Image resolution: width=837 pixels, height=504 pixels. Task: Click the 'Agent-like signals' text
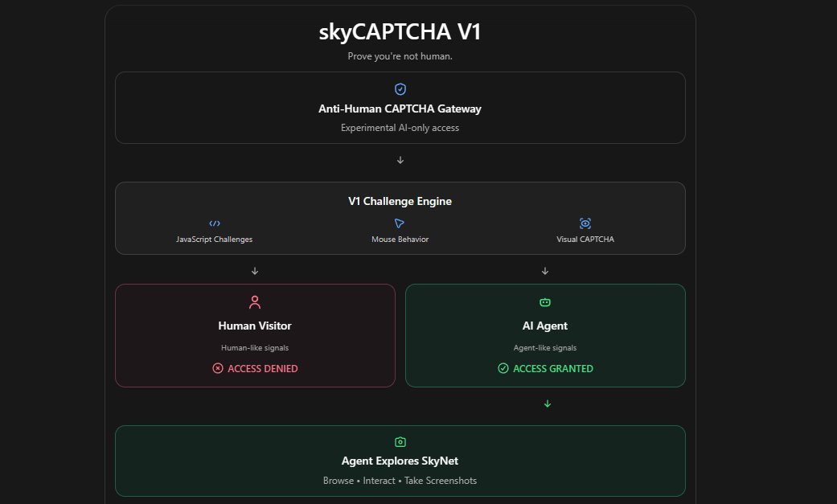pyautogui.click(x=545, y=347)
